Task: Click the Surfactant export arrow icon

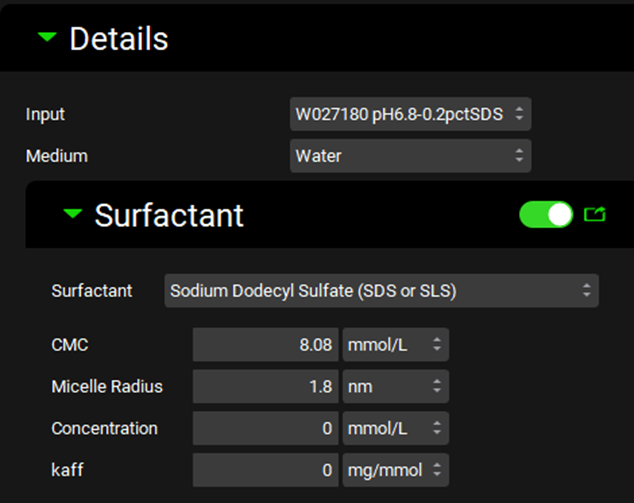Action: [594, 214]
